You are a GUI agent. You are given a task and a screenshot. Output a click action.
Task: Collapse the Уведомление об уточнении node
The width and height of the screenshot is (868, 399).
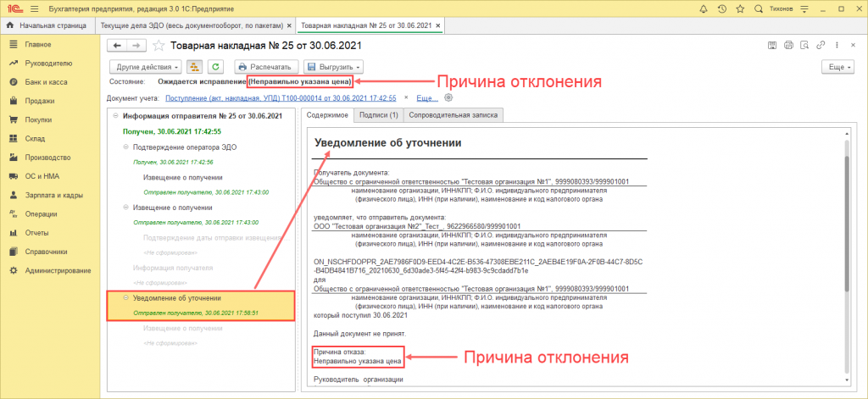pyautogui.click(x=126, y=297)
